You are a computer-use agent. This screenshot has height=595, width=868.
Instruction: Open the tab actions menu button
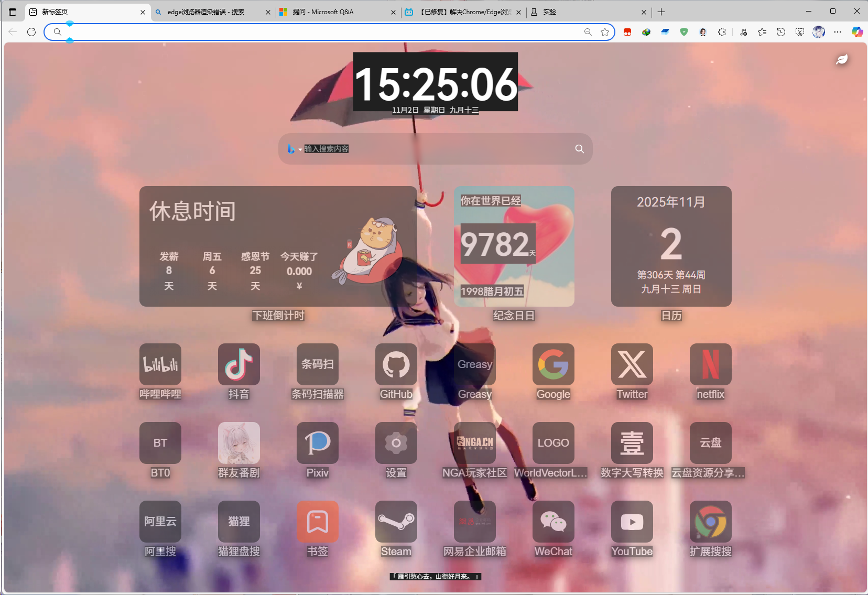(13, 12)
